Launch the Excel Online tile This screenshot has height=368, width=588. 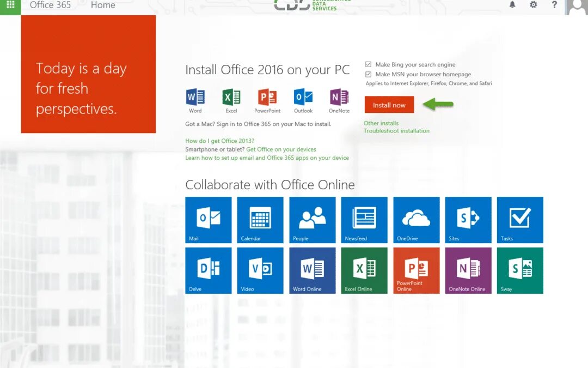(364, 270)
